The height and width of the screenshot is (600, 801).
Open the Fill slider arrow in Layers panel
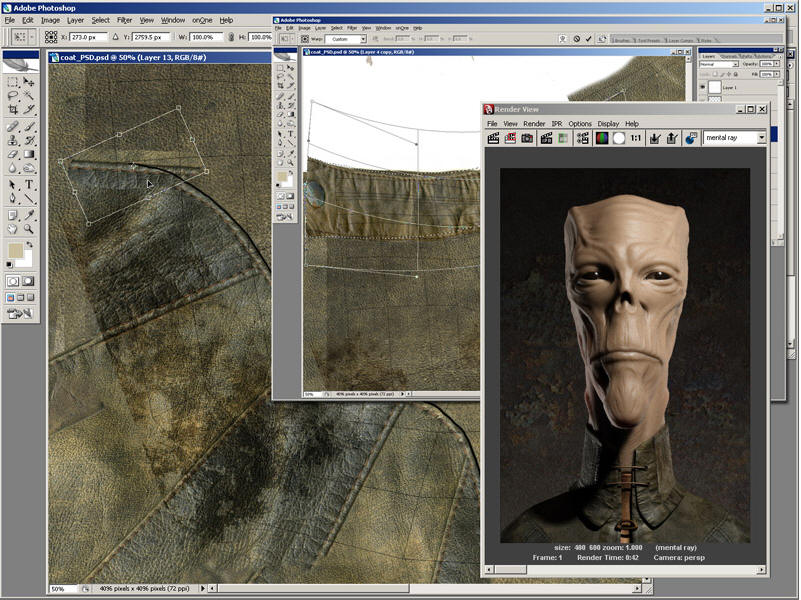(776, 74)
